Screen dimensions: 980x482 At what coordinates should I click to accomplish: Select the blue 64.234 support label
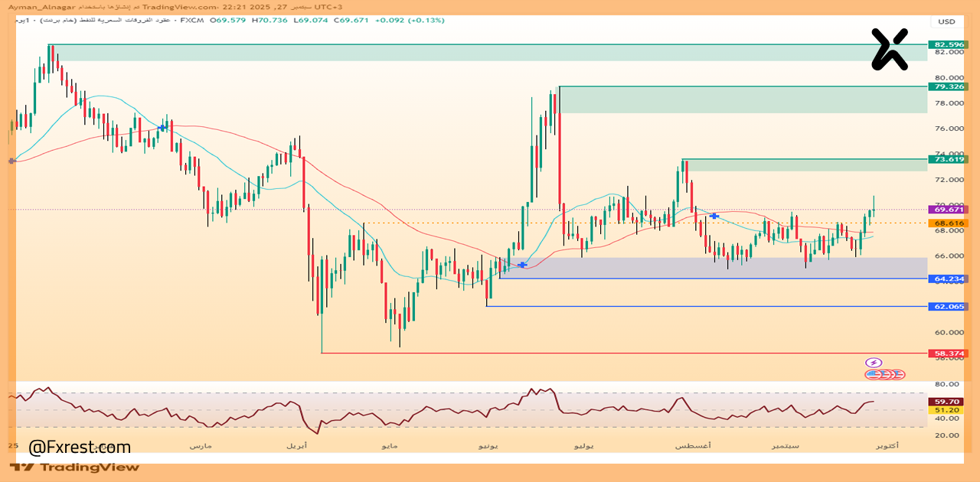point(949,278)
